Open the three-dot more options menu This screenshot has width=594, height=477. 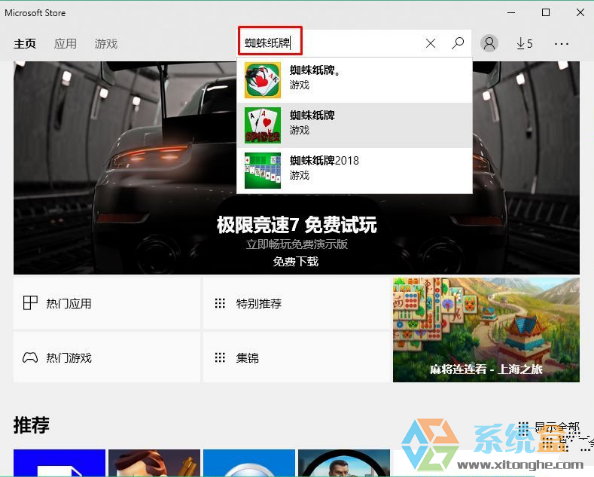[561, 44]
